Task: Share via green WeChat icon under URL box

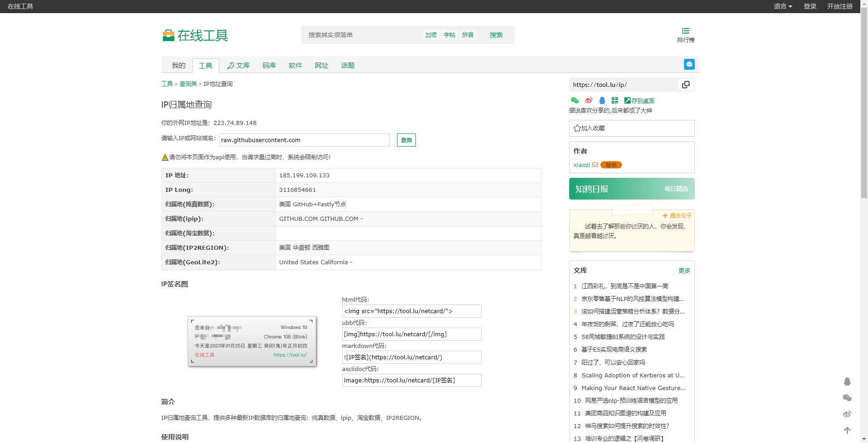Action: [575, 100]
